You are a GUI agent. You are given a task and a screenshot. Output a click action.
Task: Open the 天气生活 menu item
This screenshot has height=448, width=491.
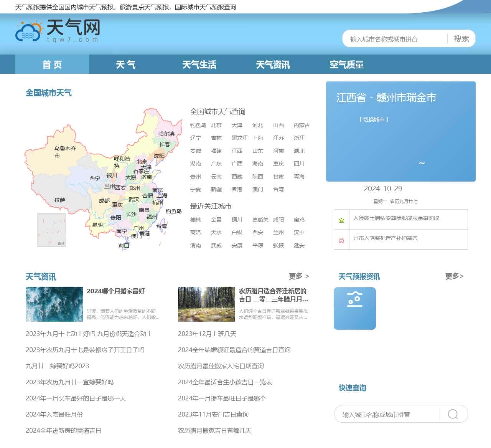[x=199, y=64]
